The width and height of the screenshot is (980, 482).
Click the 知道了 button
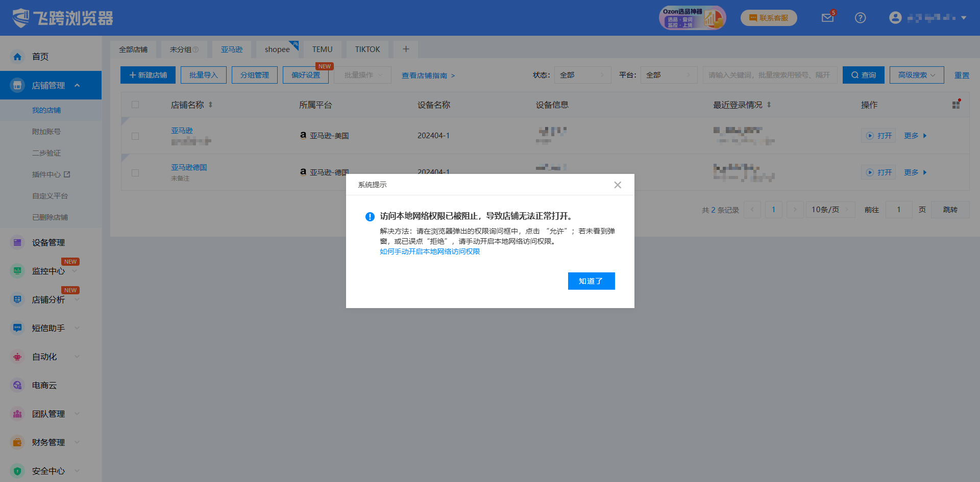pos(591,281)
